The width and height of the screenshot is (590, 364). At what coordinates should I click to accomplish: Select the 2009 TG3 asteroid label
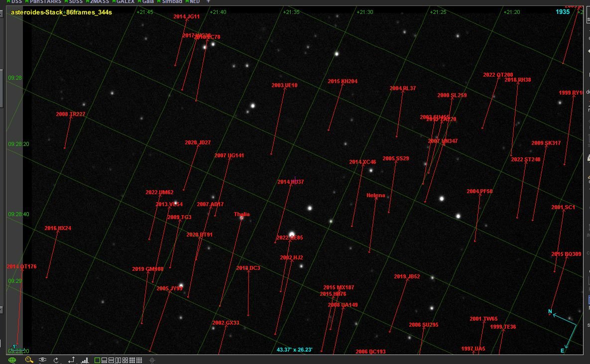click(179, 217)
